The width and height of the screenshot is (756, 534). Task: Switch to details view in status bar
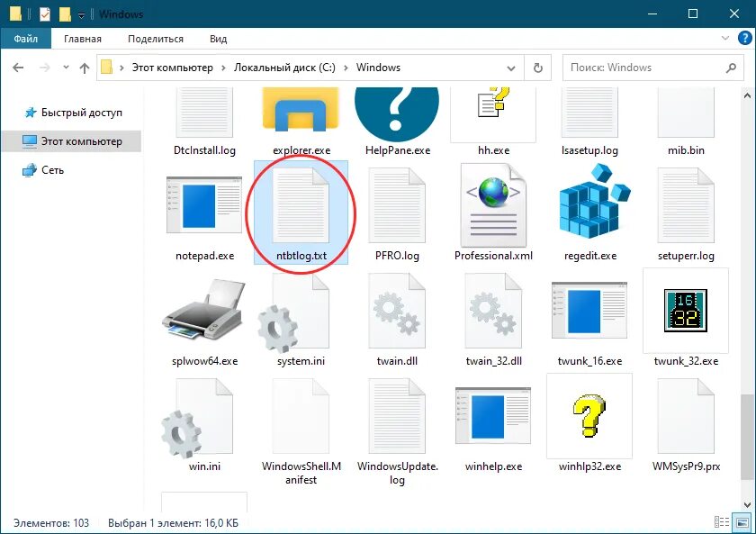[x=721, y=522]
